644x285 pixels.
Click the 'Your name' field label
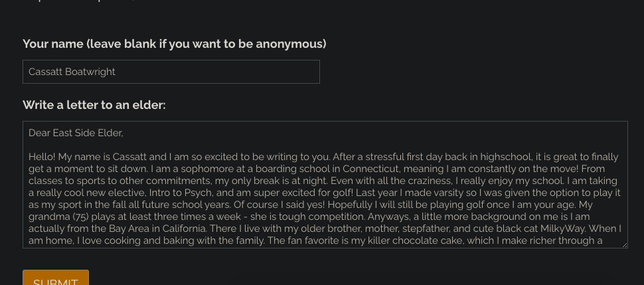(x=175, y=44)
